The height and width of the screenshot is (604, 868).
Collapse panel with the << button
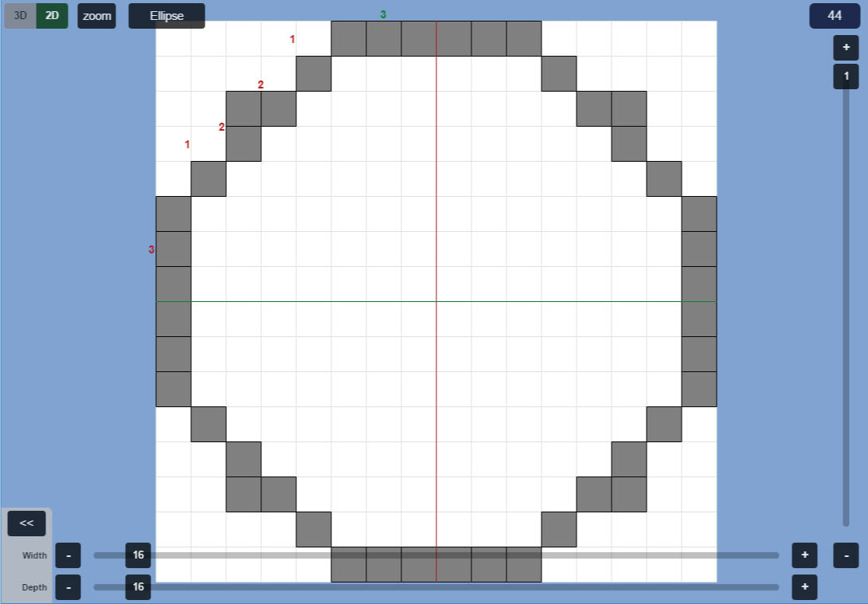click(26, 523)
